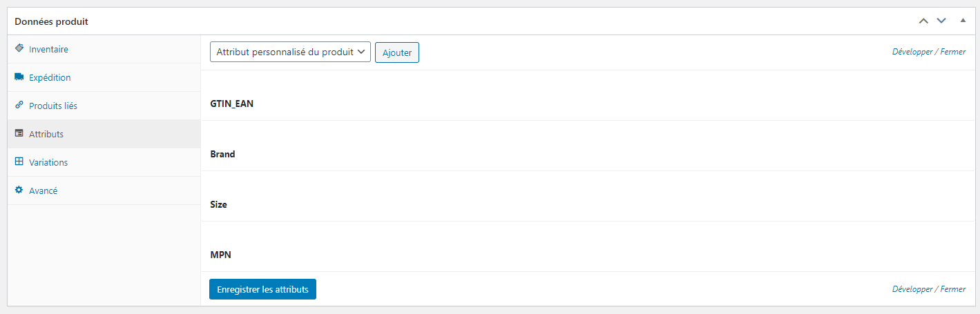
Task: Move the Données produit panel down
Action: pos(941,21)
